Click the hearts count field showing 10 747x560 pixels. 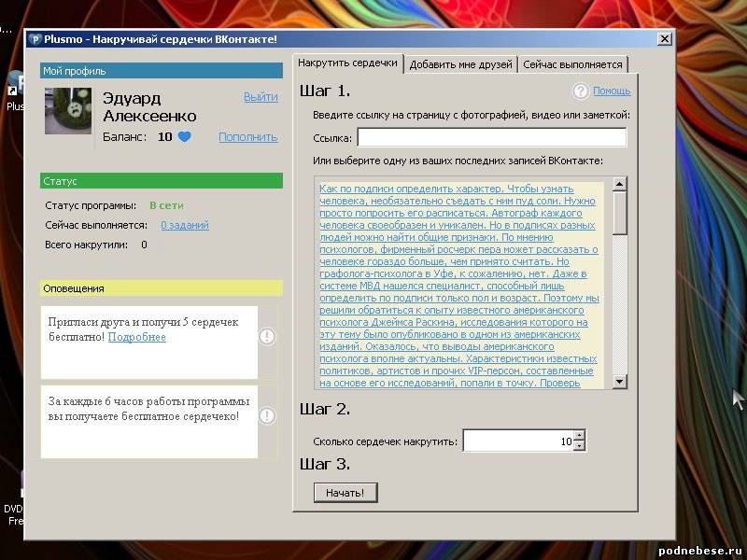pos(518,441)
